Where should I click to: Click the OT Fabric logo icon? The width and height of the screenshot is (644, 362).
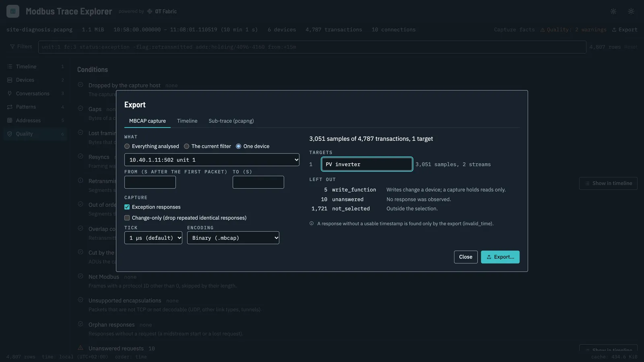tap(150, 11)
